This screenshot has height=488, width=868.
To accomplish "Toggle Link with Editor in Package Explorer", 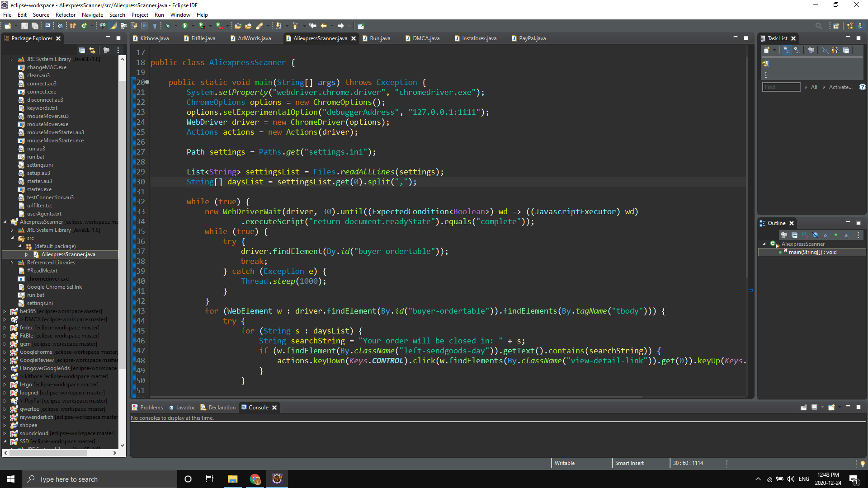I will 92,50.
